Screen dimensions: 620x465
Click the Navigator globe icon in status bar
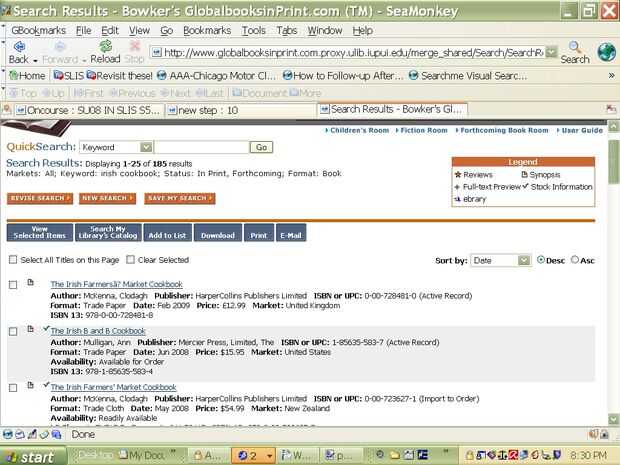[8, 434]
